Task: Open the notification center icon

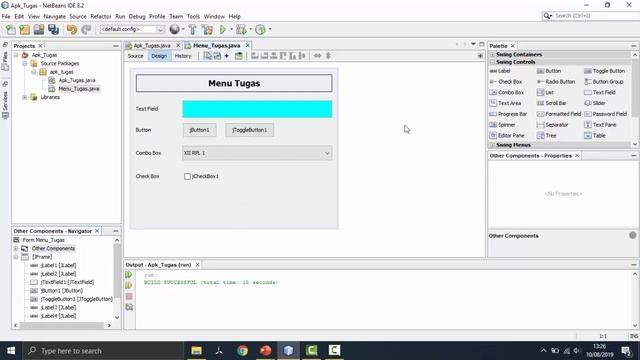Action: pyautogui.click(x=626, y=351)
